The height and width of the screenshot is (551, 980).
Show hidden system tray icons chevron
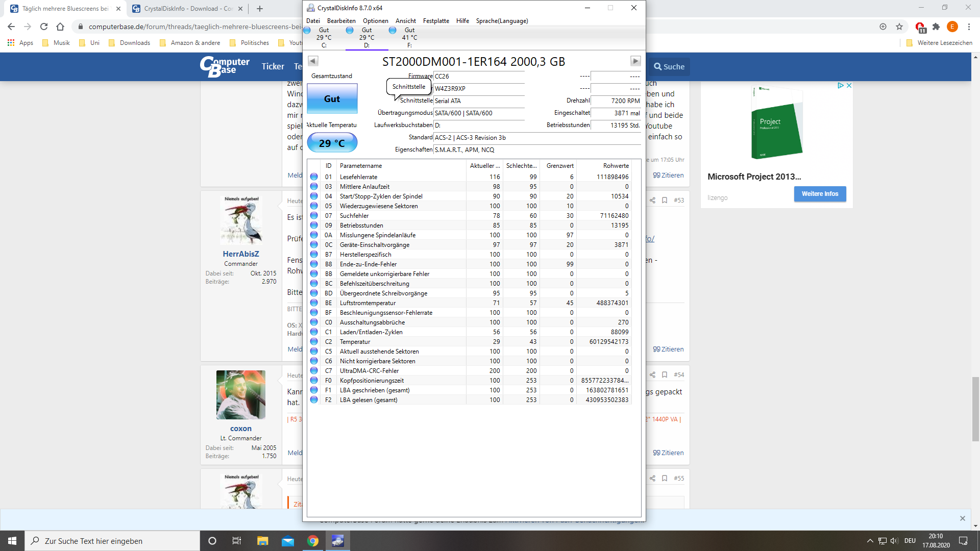870,541
